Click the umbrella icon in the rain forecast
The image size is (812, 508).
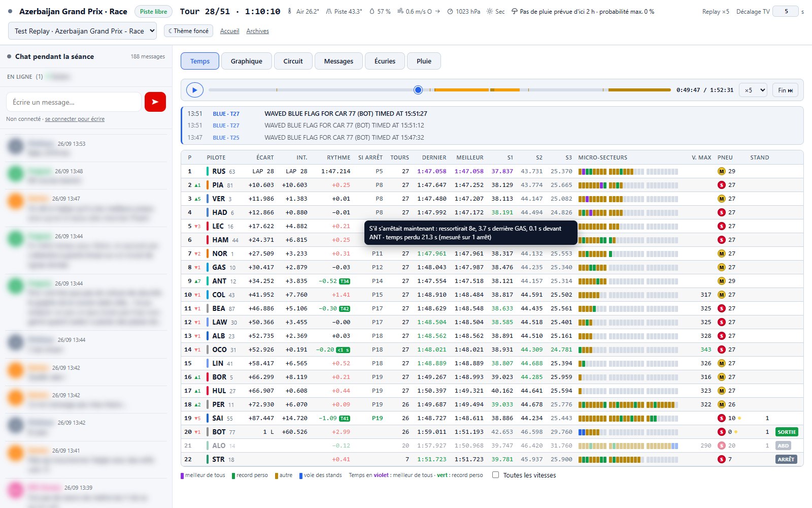click(515, 12)
